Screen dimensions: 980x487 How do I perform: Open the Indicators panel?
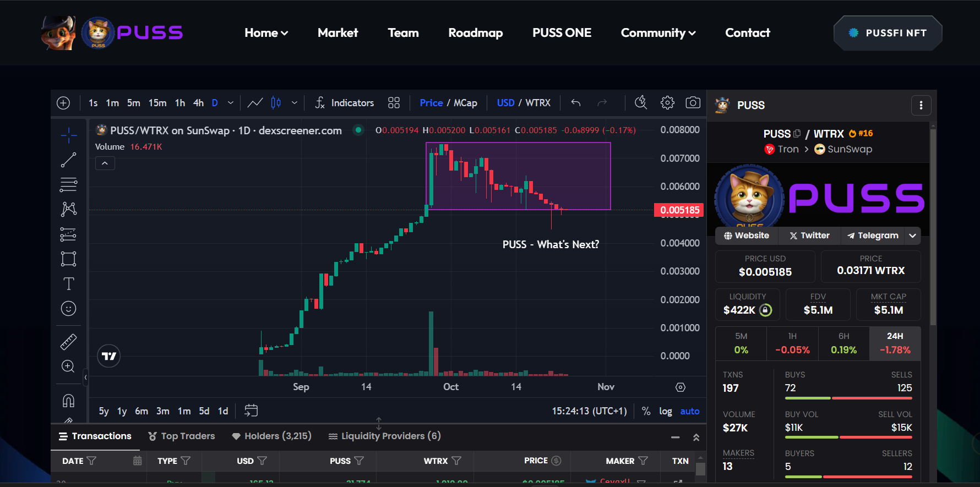point(345,103)
